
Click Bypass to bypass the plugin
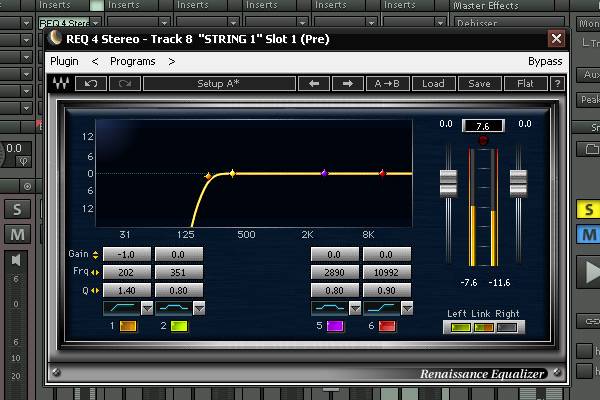pos(545,61)
